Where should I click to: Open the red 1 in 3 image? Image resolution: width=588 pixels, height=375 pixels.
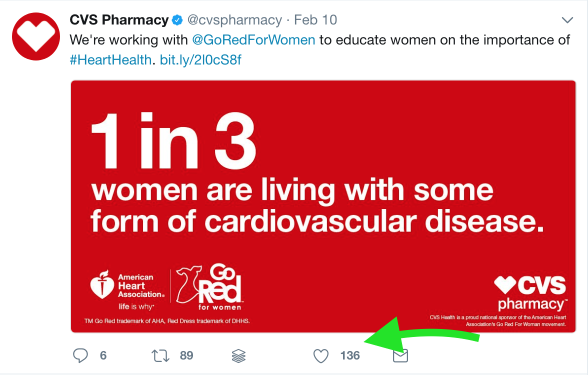point(323,206)
